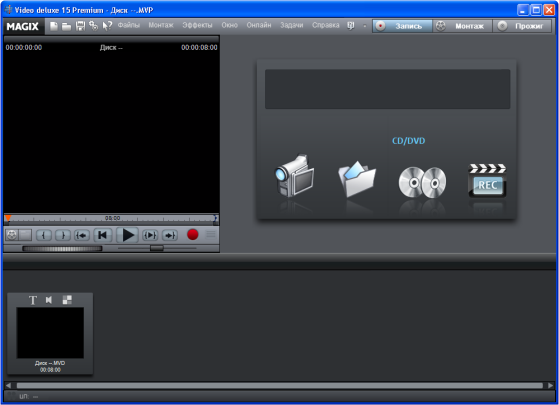The image size is (559, 405).
Task: Open the checkered effects icon on scene
Action: click(x=67, y=300)
